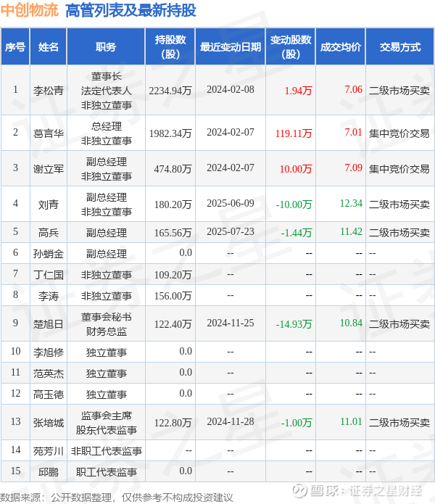This screenshot has height=504, width=435.
Task: Click the 高管列表及最新持股 heading
Action: [130, 10]
